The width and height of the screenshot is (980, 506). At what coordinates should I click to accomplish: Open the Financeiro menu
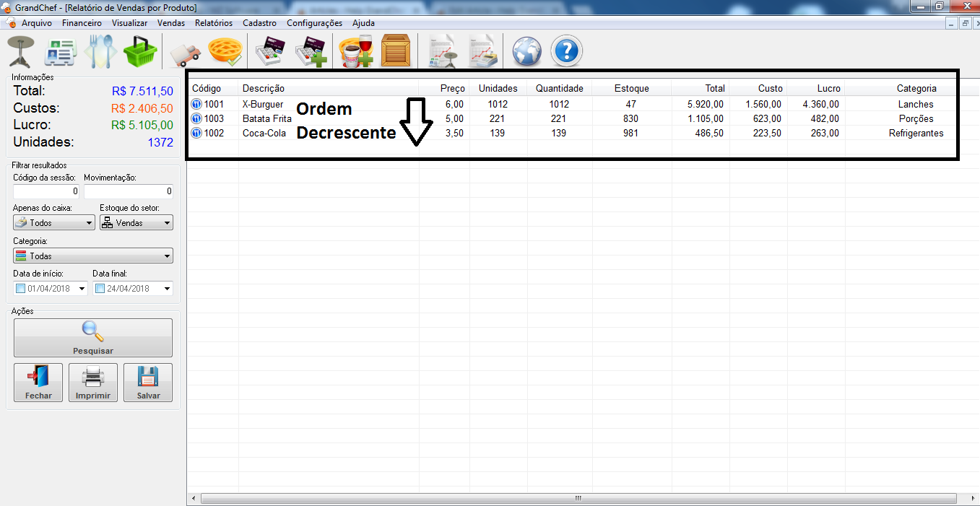point(82,23)
